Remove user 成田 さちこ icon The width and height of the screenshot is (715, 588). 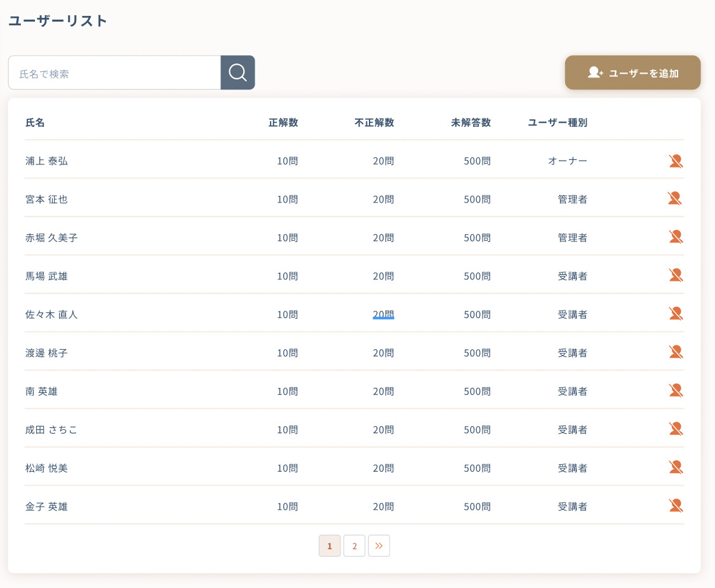tap(676, 429)
